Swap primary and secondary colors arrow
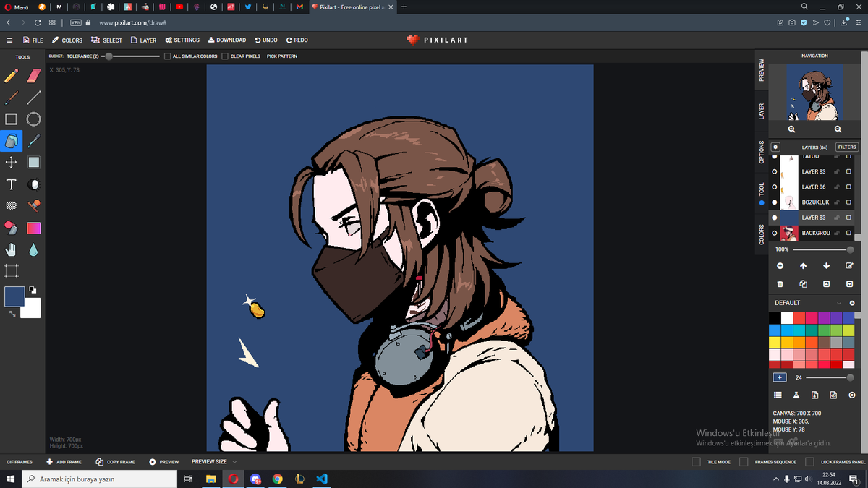The width and height of the screenshot is (868, 488). 12,314
